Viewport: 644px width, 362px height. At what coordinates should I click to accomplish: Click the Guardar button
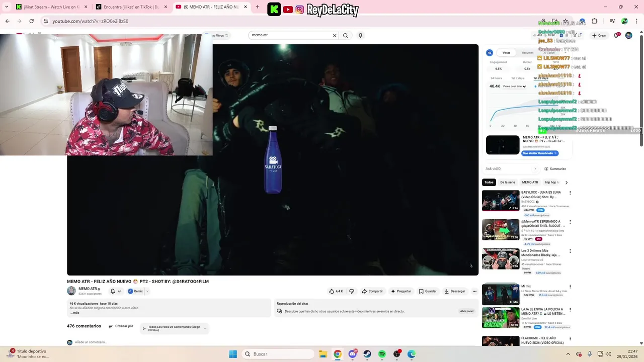[x=428, y=291]
